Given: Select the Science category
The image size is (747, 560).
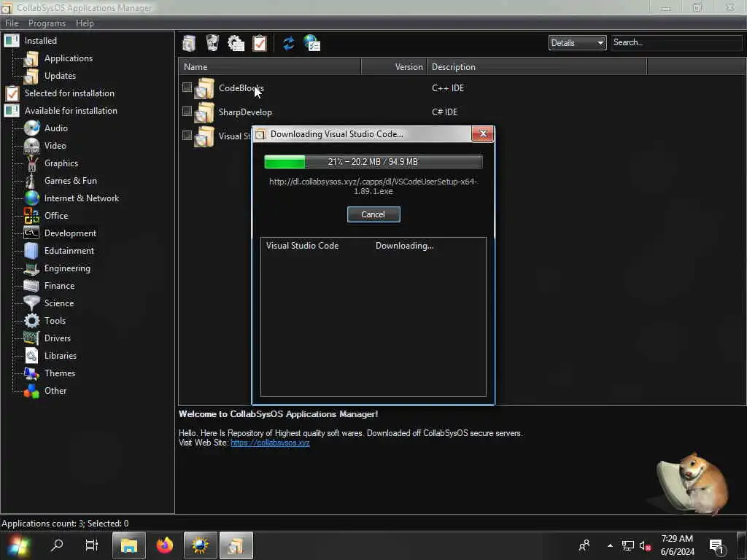Looking at the screenshot, I should click(59, 303).
